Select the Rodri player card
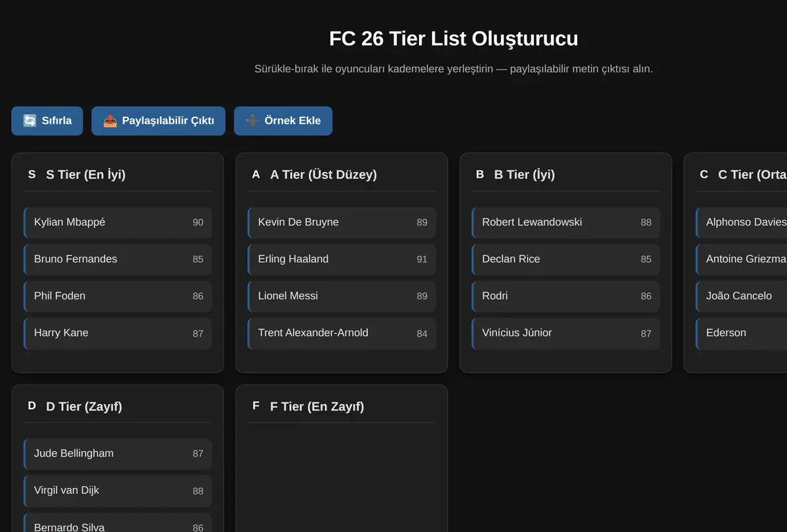Screen dimensions: 787x532 click(x=566, y=296)
